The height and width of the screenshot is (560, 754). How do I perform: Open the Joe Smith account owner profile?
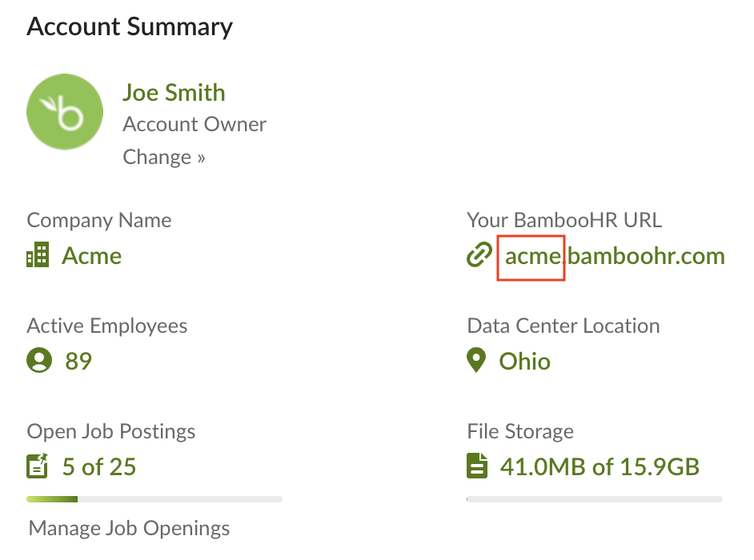[x=174, y=93]
